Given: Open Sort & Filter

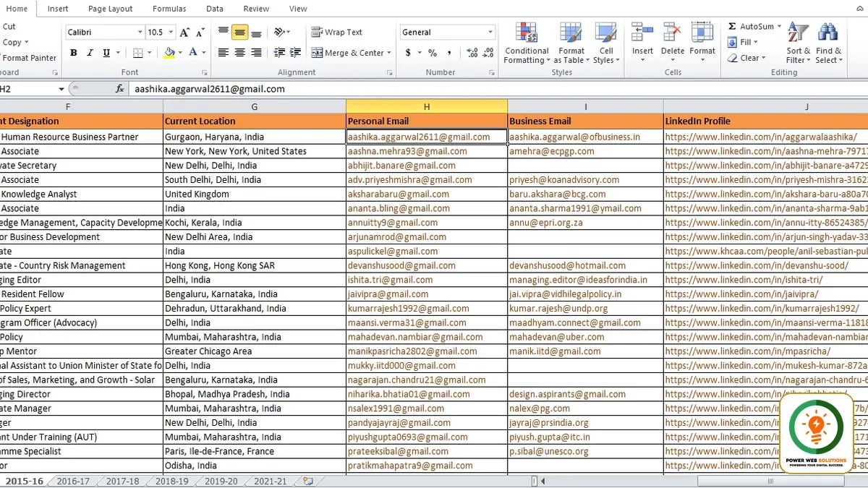Looking at the screenshot, I should point(799,43).
